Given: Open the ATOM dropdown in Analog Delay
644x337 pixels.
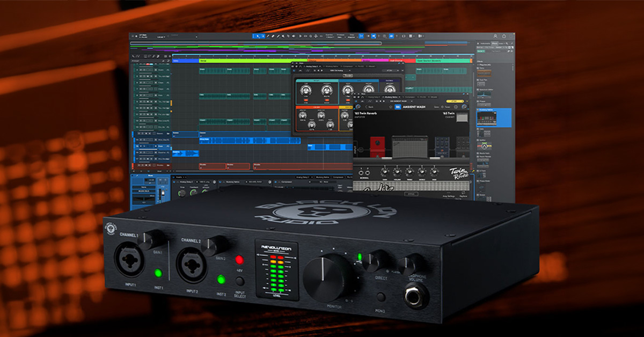Looking at the screenshot, I should (x=390, y=71).
